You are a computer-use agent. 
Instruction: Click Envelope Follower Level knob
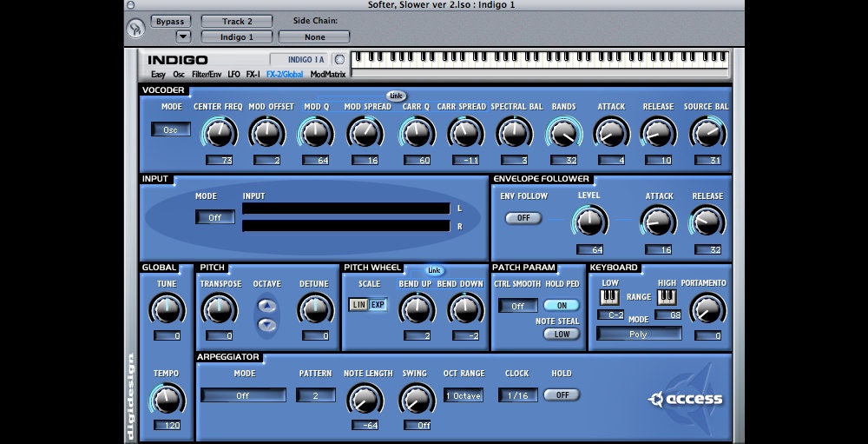click(589, 222)
